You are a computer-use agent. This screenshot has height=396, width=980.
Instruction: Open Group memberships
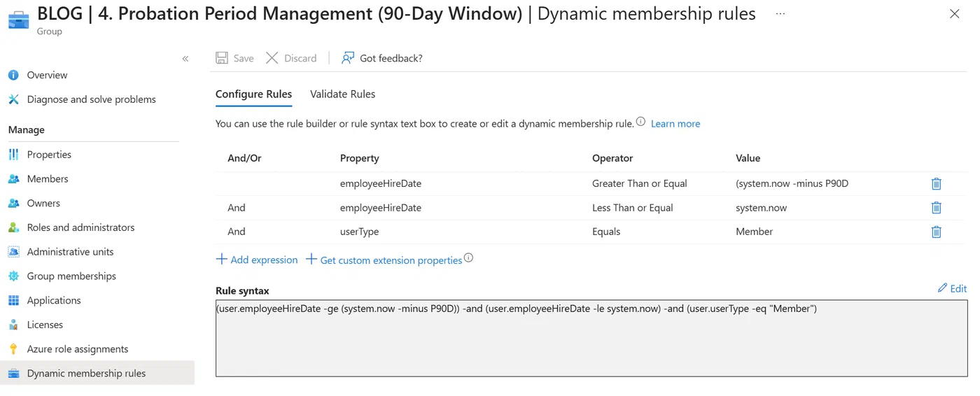(x=71, y=276)
